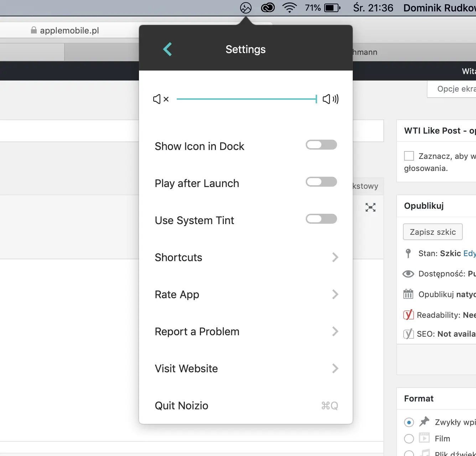The image size is (476, 456).
Task: Turn on Play after Launch switch
Action: point(321,182)
